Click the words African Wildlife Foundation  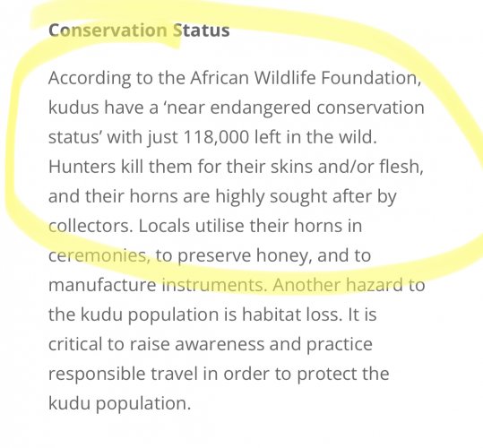tap(305, 78)
